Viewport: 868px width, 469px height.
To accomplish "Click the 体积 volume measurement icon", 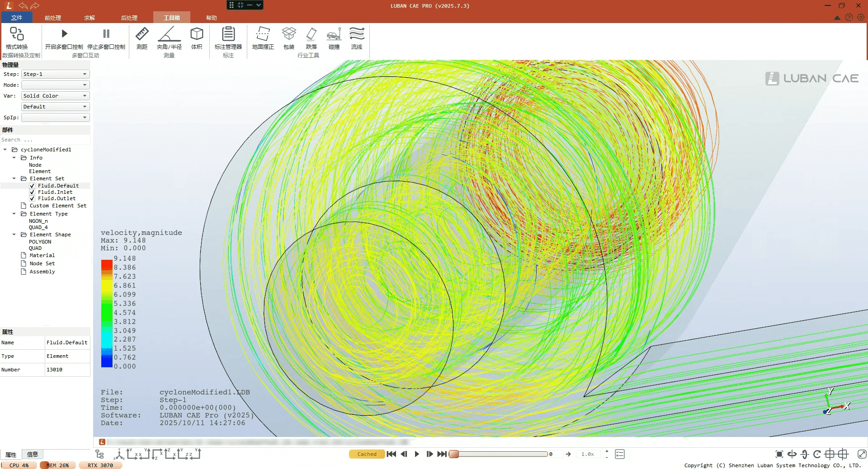I will click(x=197, y=34).
